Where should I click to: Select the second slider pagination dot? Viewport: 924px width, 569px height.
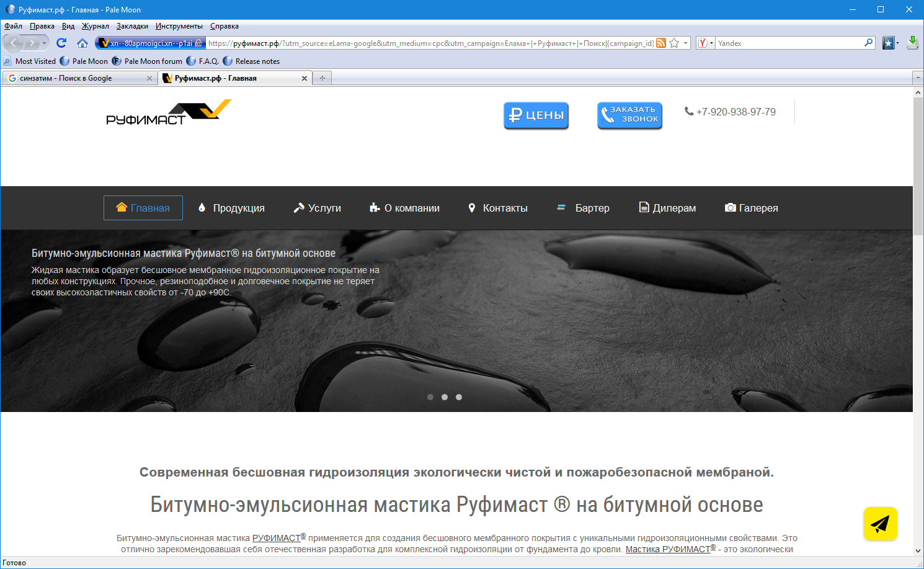pos(445,397)
